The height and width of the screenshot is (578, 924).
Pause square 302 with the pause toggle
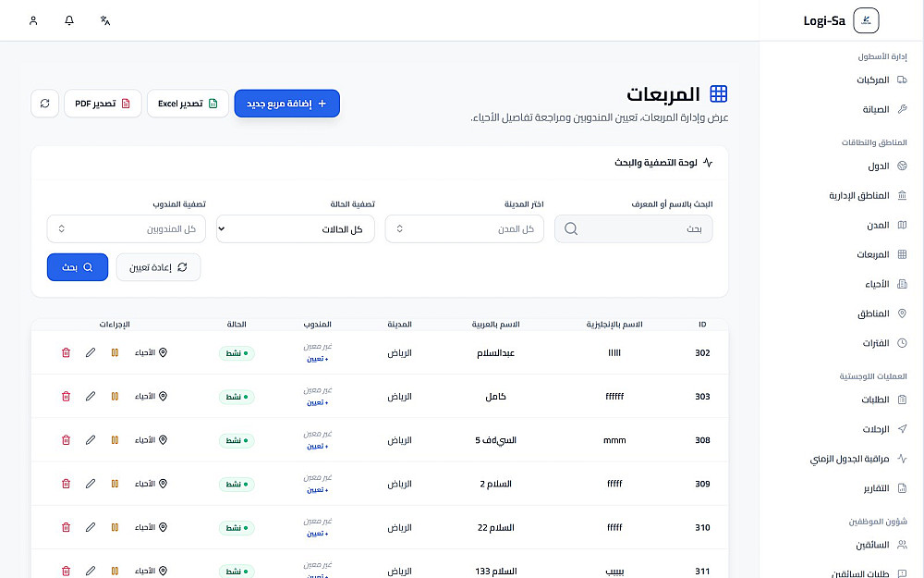point(115,352)
